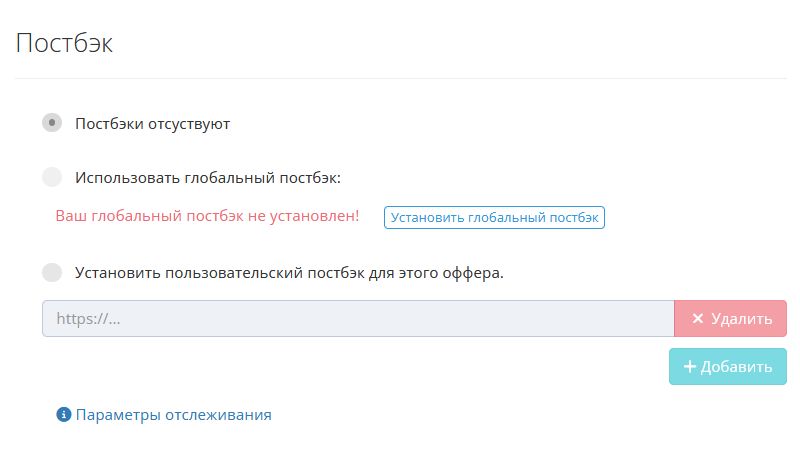800x450 pixels.
Task: Open the 'Параметры отслеживания' link
Action: point(173,414)
